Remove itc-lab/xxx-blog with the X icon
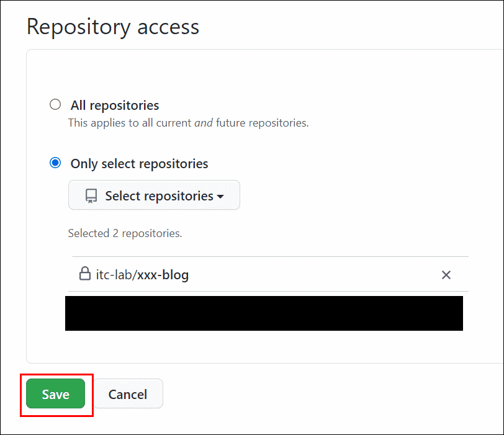This screenshot has width=504, height=435. coord(446,275)
